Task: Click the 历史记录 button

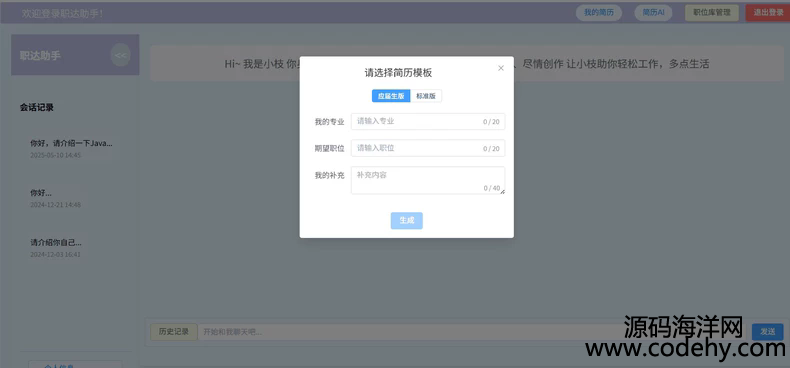Action: pyautogui.click(x=174, y=332)
